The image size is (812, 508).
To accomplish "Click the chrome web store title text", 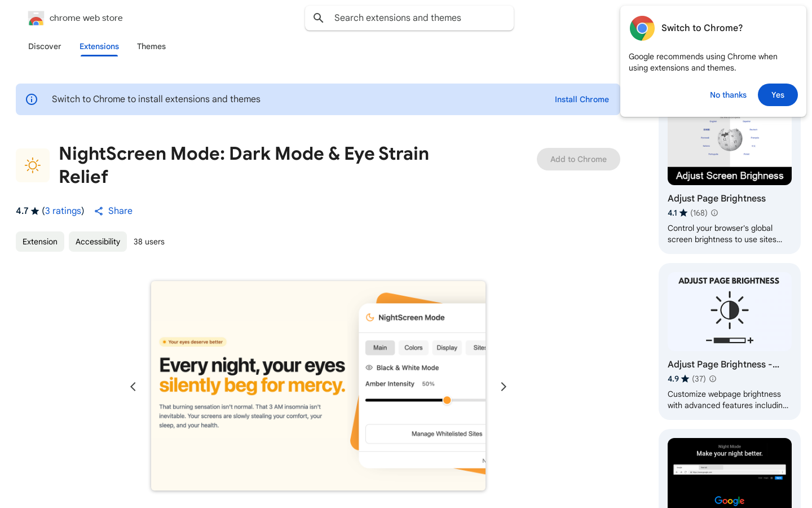I will (86, 18).
